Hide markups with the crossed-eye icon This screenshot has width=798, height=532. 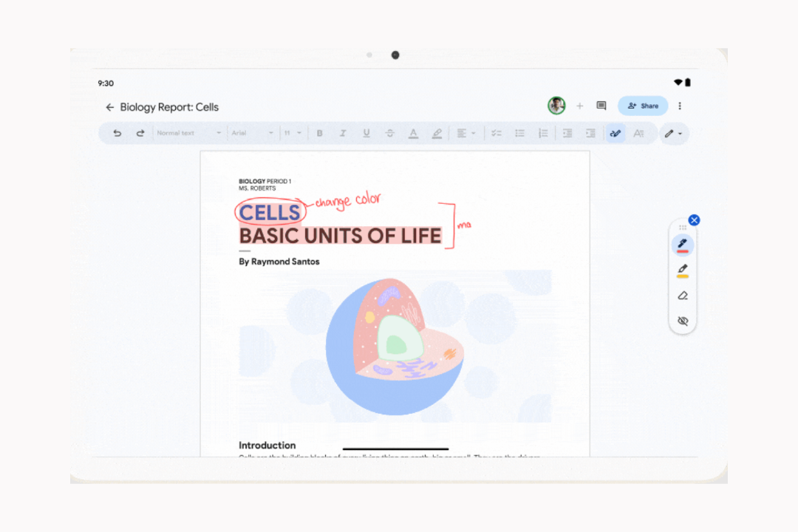682,321
